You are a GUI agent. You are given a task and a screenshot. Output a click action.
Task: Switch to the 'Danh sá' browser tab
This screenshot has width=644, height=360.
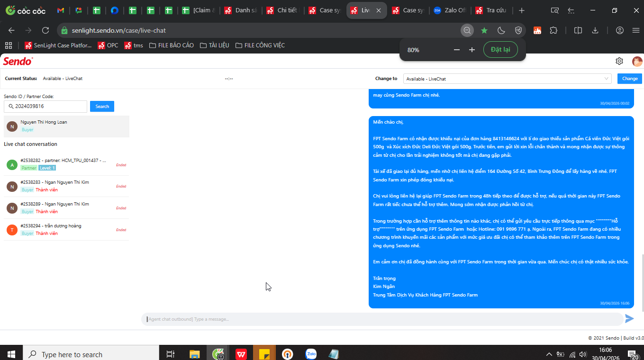(241, 10)
